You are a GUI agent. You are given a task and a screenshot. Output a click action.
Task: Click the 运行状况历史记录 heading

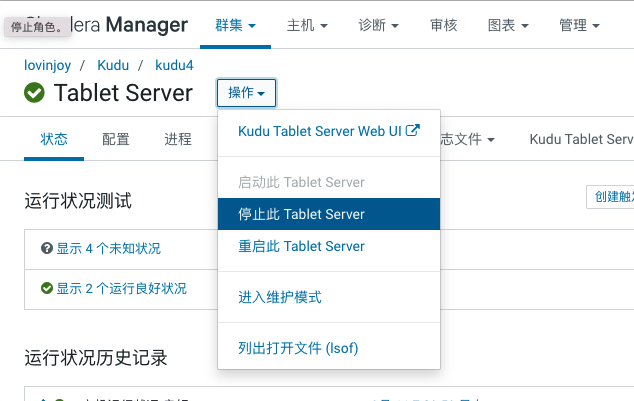coord(96,358)
